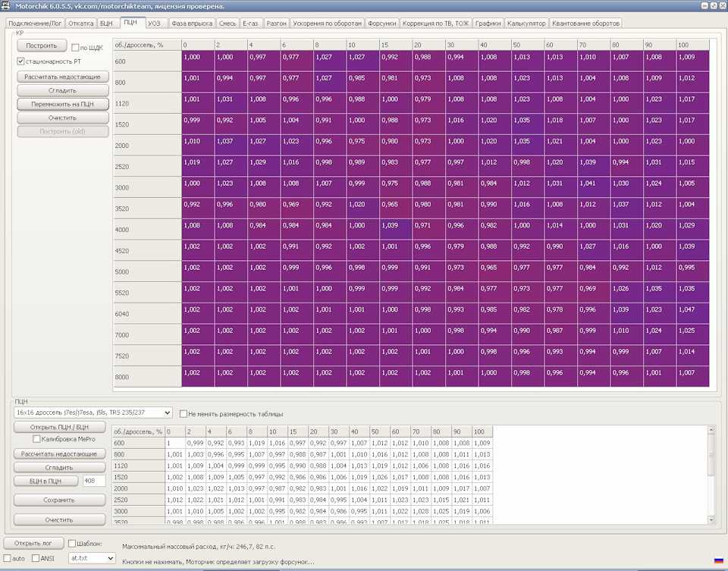Click the 'Сохранить' button
Viewport: 728px width, 571px height.
tap(59, 500)
